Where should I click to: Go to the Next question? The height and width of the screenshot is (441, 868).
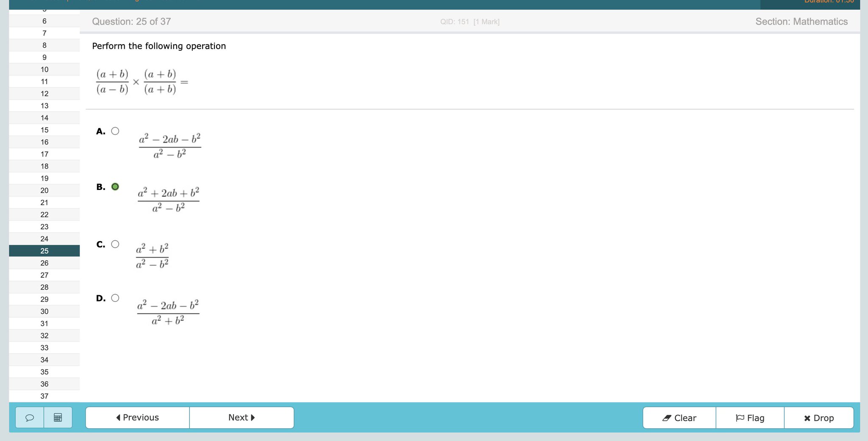tap(242, 418)
